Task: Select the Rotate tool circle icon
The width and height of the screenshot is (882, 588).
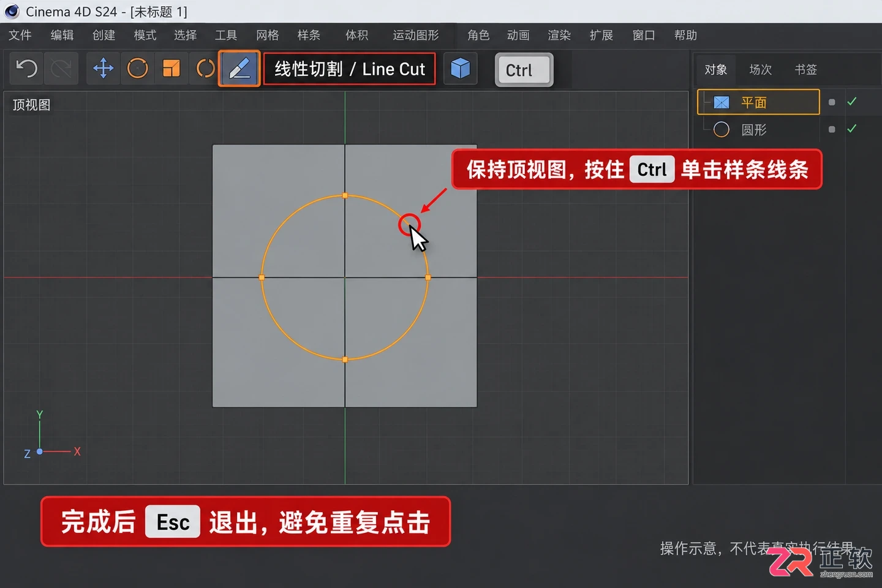Action: coord(137,68)
